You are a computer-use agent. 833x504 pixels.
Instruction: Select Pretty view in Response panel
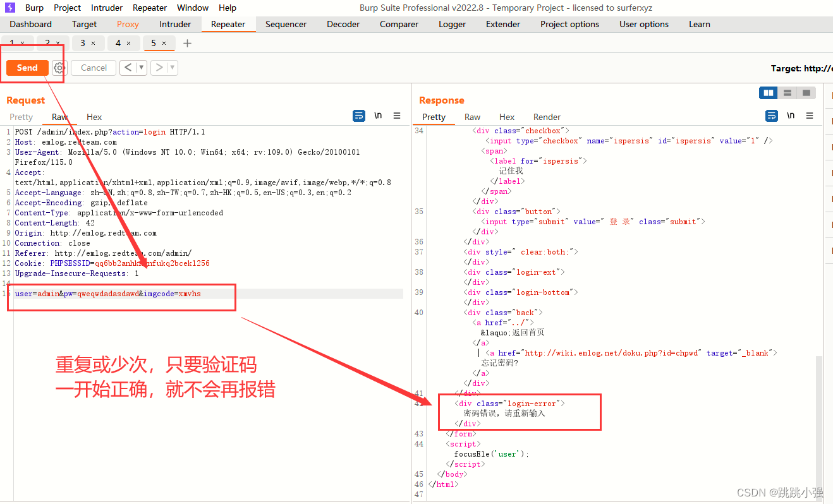(x=434, y=117)
